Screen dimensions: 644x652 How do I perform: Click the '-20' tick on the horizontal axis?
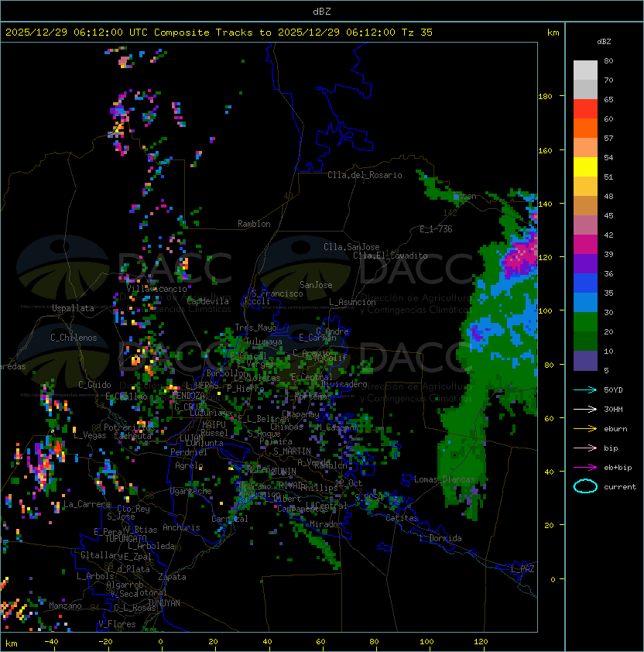click(x=105, y=642)
